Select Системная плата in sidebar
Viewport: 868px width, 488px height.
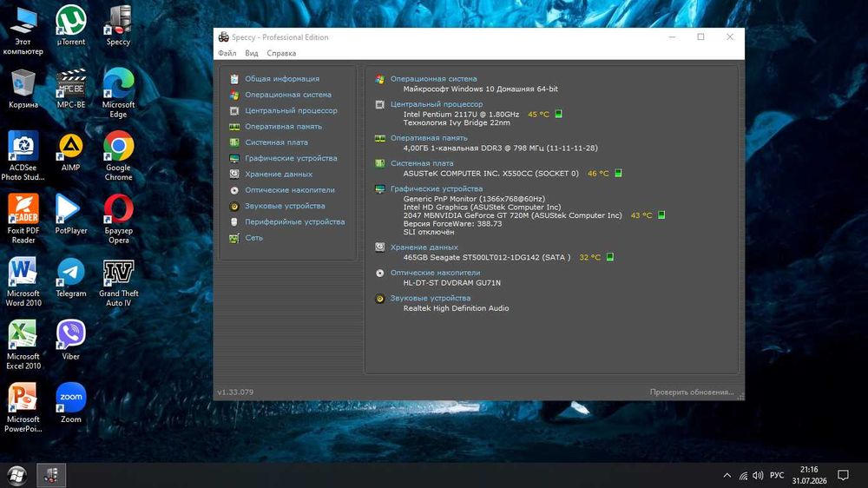(276, 142)
